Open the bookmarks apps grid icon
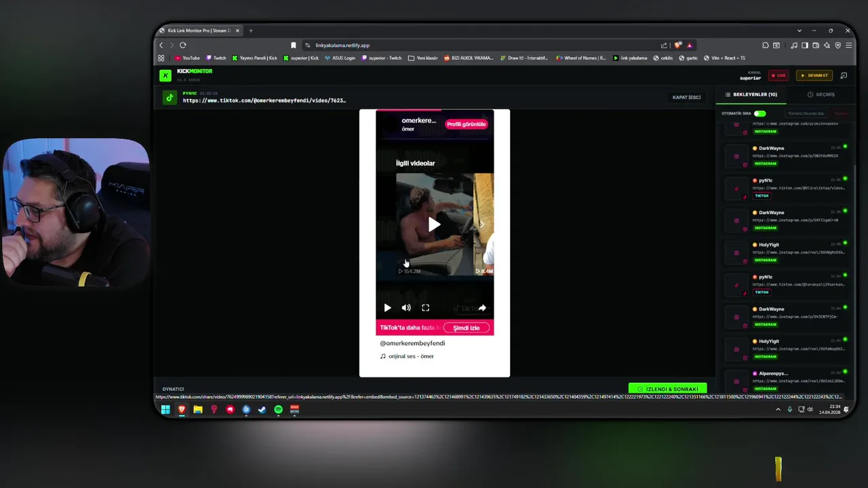Viewport: 868px width, 488px height. coord(161,58)
